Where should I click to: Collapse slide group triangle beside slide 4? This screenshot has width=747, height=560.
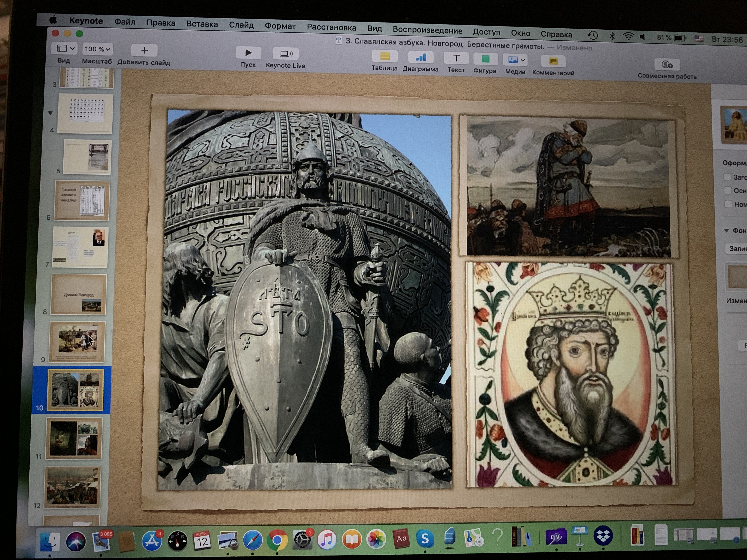click(x=50, y=113)
